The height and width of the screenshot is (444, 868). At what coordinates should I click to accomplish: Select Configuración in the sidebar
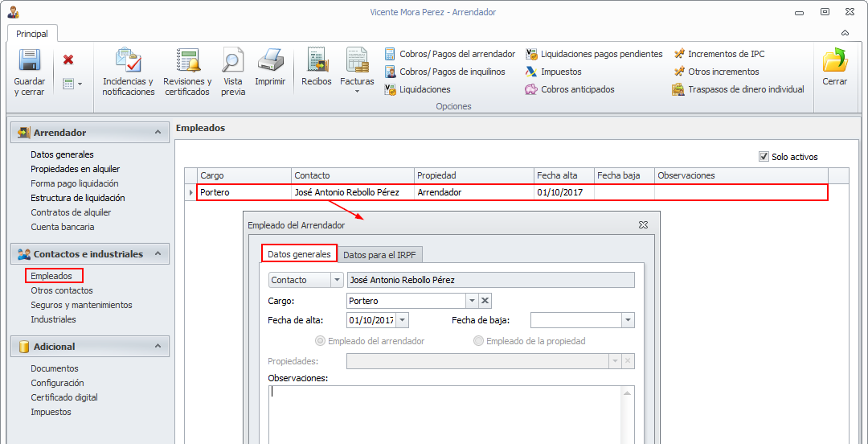click(x=57, y=383)
